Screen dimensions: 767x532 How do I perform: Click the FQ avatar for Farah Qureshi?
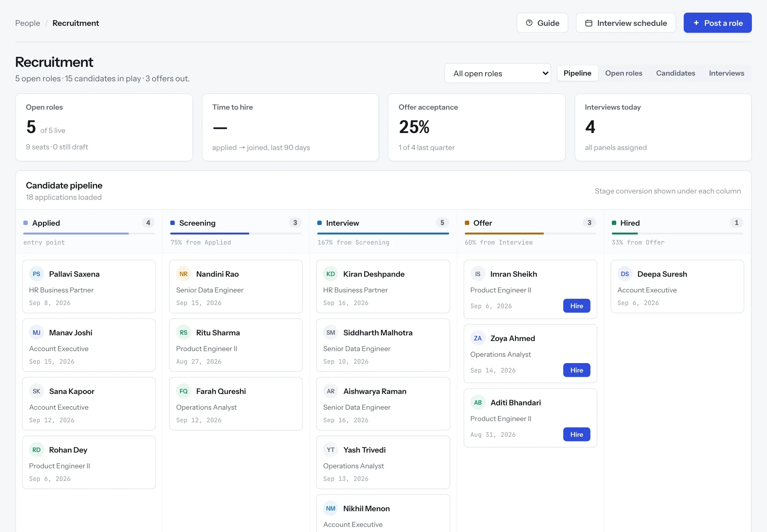click(184, 391)
